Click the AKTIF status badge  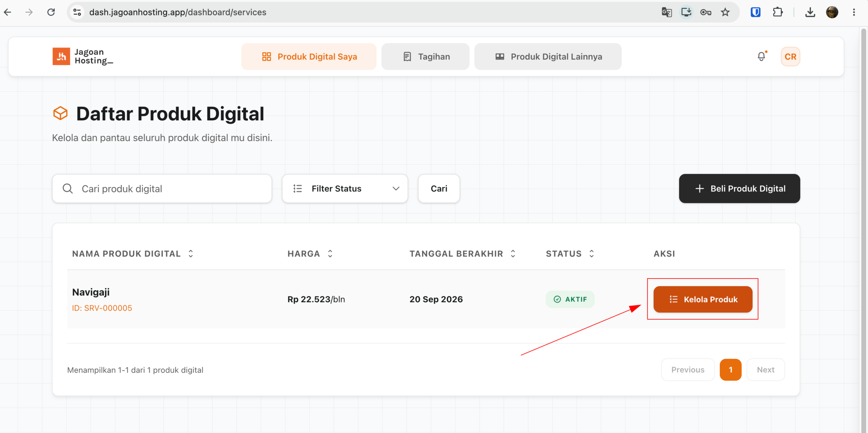tap(570, 299)
